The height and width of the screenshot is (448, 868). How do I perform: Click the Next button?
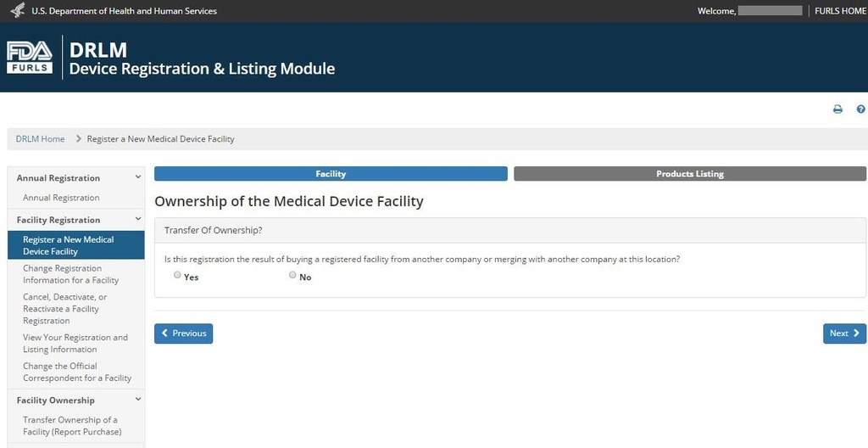(x=844, y=333)
